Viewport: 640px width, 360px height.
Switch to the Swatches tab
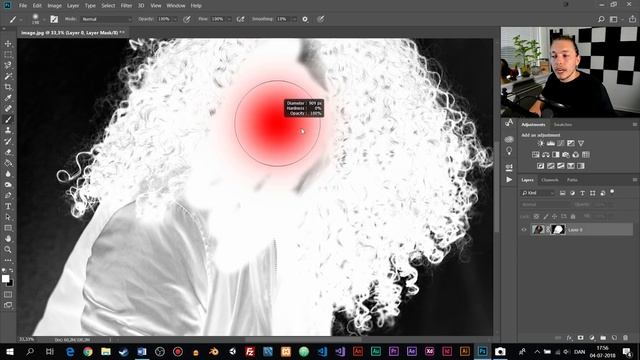563,124
